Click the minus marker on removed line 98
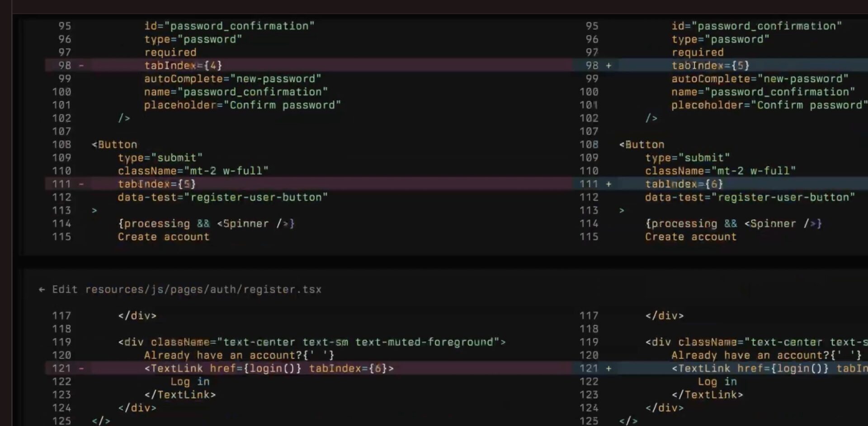868x426 pixels. pos(80,66)
